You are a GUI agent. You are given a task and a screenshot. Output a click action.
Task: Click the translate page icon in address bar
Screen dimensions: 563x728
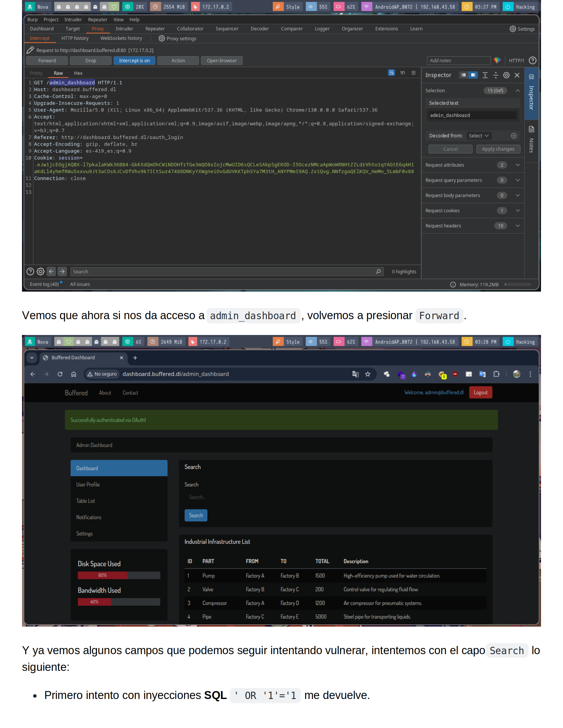tap(356, 374)
